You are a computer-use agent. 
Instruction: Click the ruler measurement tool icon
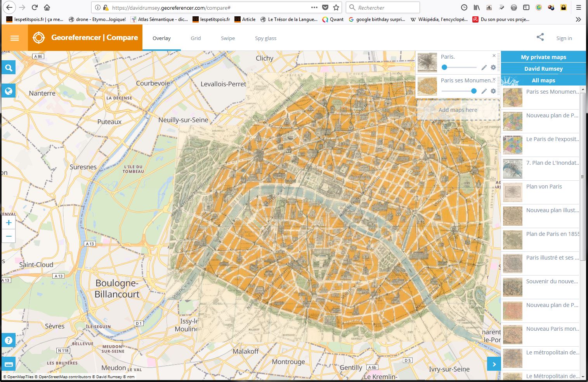9,364
